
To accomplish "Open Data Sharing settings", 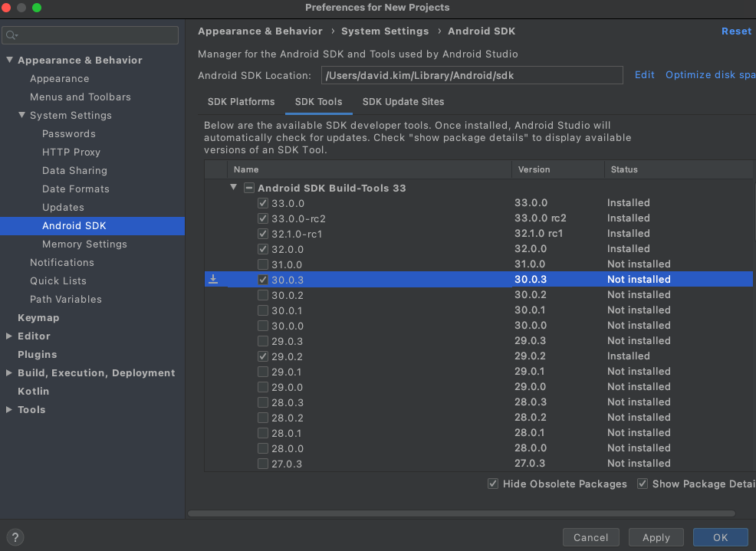I will (x=74, y=170).
